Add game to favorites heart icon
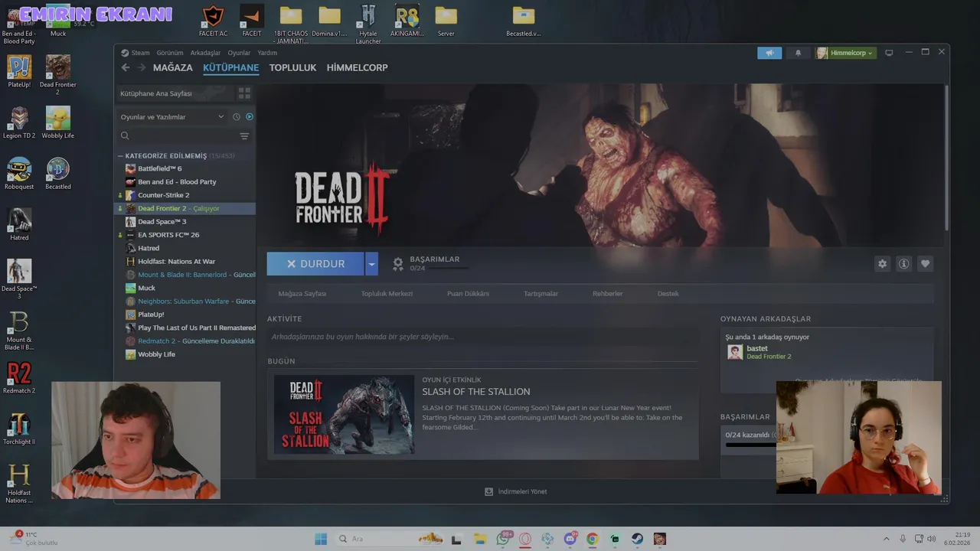The width and height of the screenshot is (980, 551). [925, 263]
